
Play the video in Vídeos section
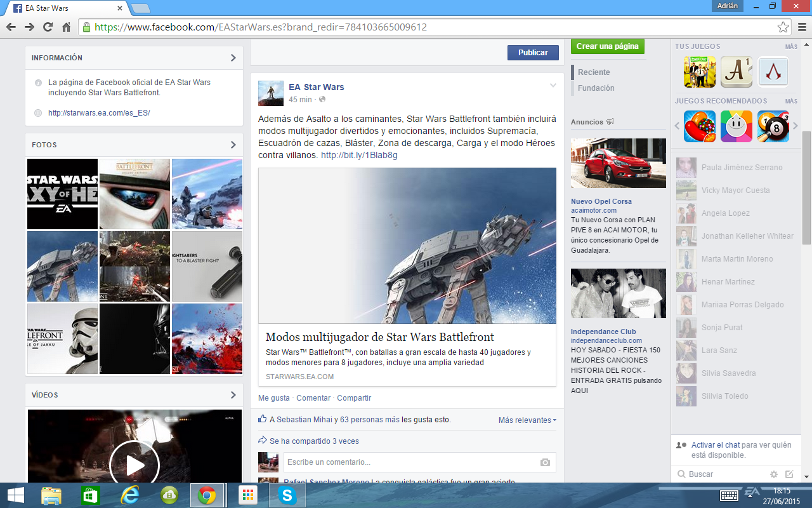click(134, 466)
